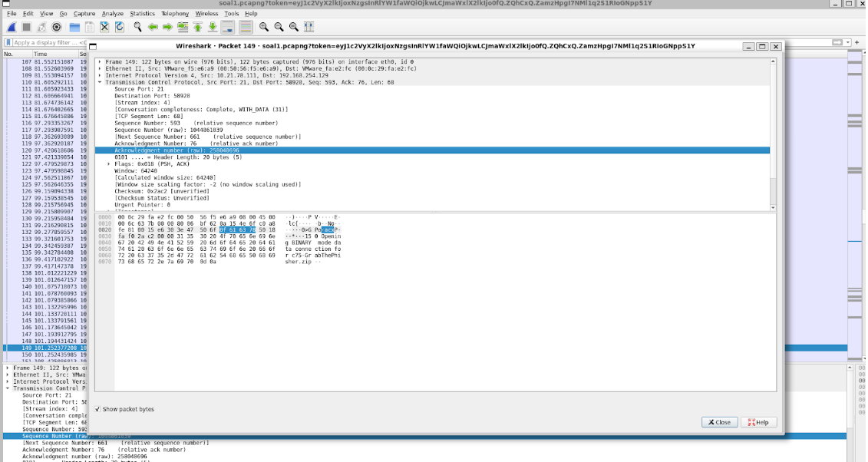Screen dimensions: 868x462
Task: Expand Ethernet II in packet dialog
Action: [x=100, y=68]
